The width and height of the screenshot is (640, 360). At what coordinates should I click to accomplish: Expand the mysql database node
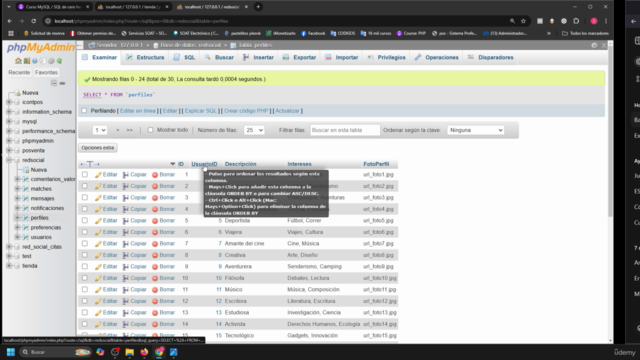coord(9,121)
